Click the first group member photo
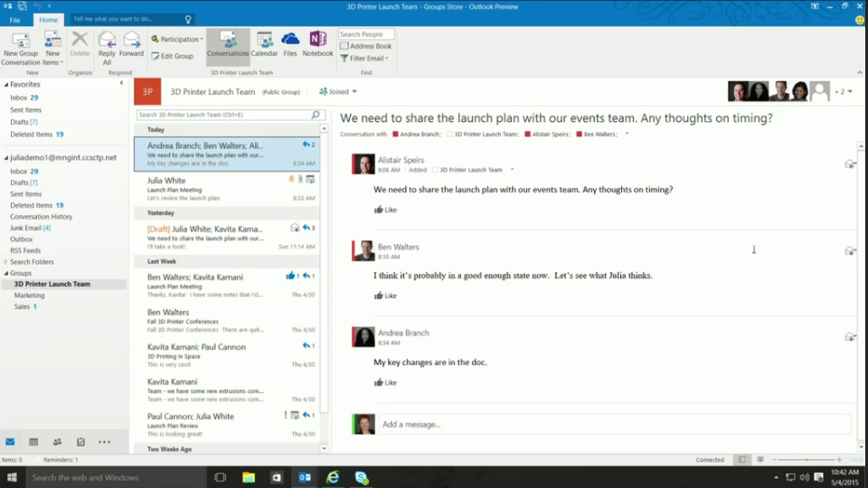The image size is (868, 488). coord(738,91)
